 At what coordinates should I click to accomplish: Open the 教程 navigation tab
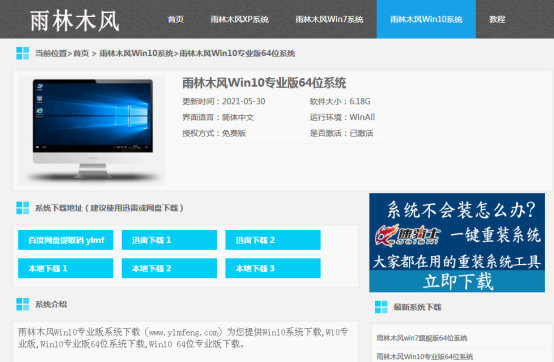pyautogui.click(x=497, y=19)
